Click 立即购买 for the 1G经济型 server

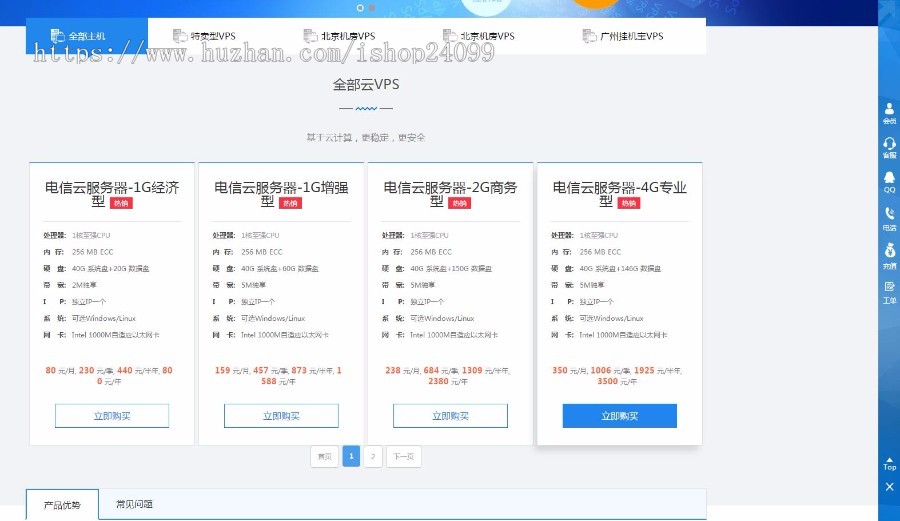click(x=112, y=416)
